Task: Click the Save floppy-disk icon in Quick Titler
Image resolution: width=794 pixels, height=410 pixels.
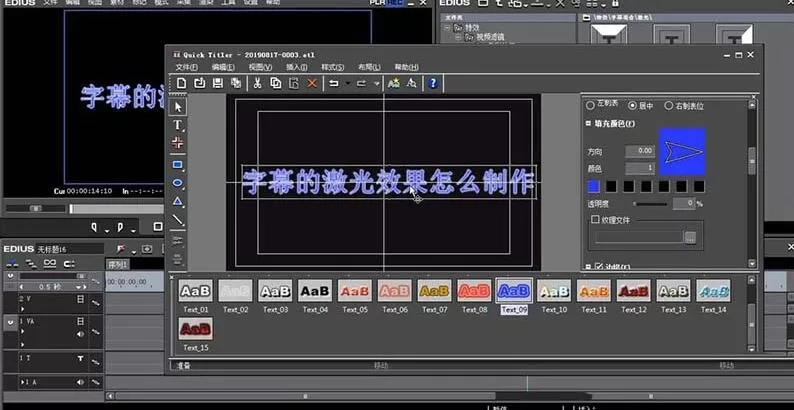Action: (x=218, y=84)
